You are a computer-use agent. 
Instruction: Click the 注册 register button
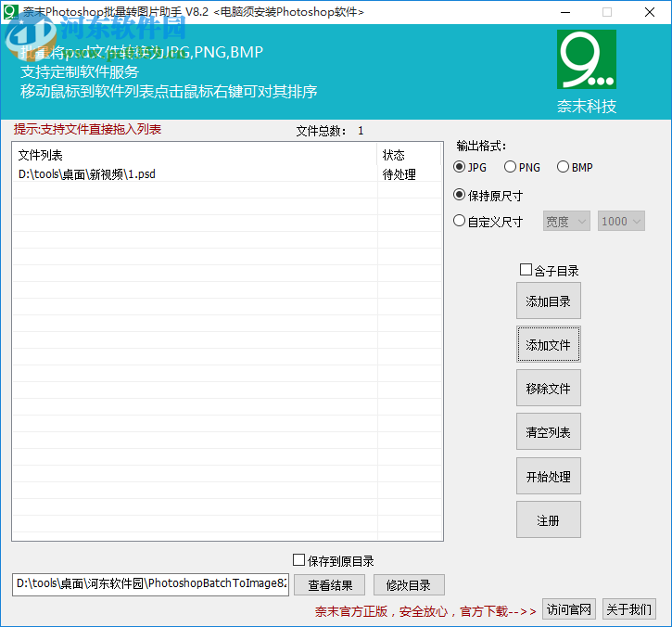click(x=549, y=519)
